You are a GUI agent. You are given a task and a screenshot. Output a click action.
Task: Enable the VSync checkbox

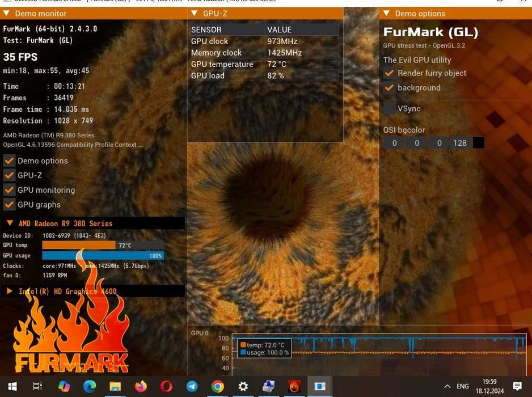(389, 108)
